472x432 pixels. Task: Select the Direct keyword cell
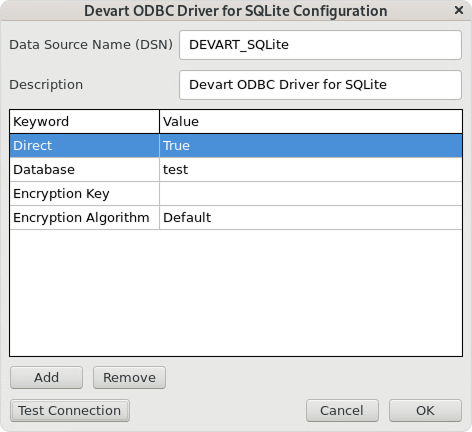click(x=85, y=146)
